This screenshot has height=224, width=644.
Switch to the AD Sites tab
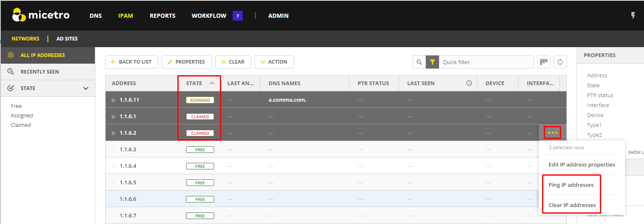click(67, 38)
